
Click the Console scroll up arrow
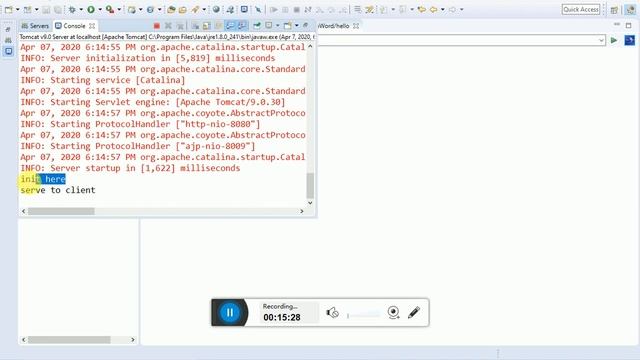(310, 47)
